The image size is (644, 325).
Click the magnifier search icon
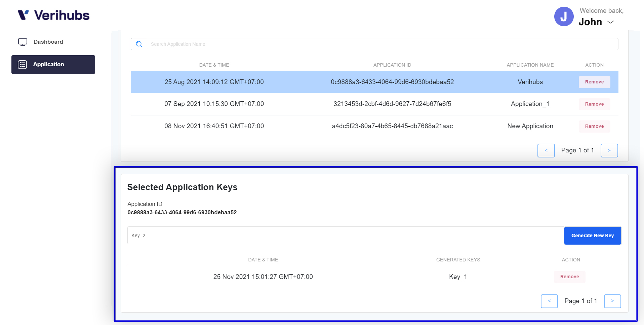[x=139, y=44]
